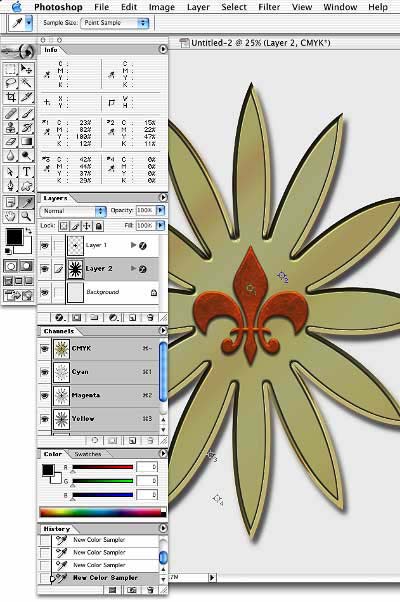
Task: Click the Opacity value field
Action: tap(145, 210)
